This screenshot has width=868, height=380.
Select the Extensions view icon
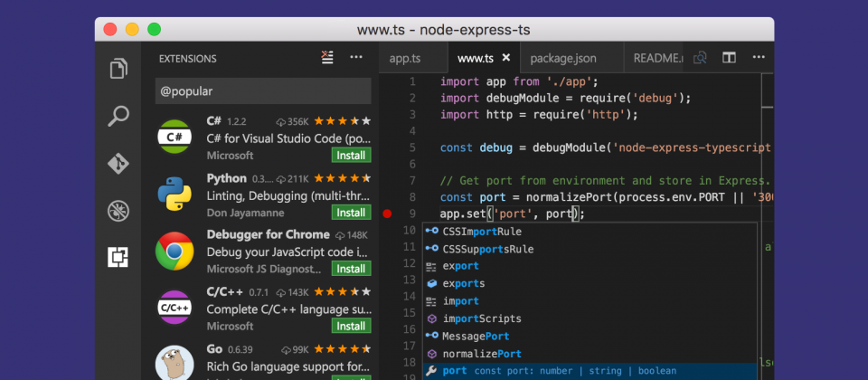(118, 258)
